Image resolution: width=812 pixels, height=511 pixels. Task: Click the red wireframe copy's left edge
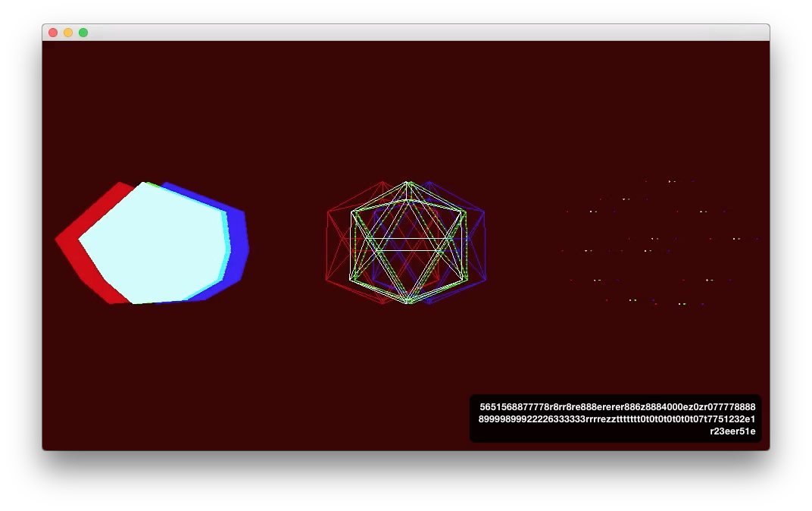[326, 245]
